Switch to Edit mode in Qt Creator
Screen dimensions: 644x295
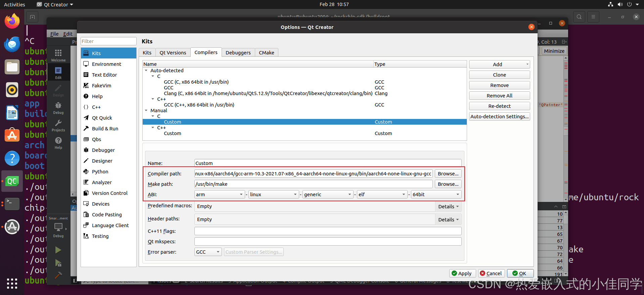[58, 73]
